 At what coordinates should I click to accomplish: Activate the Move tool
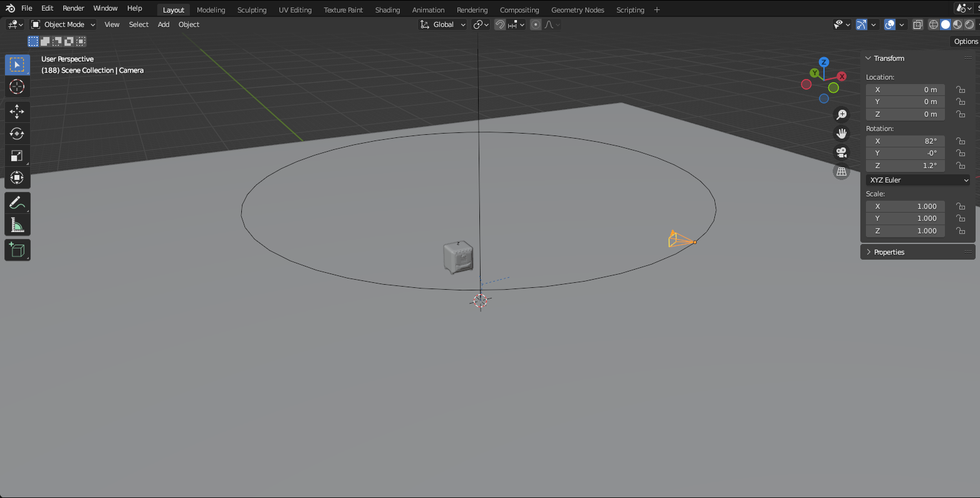coord(17,112)
